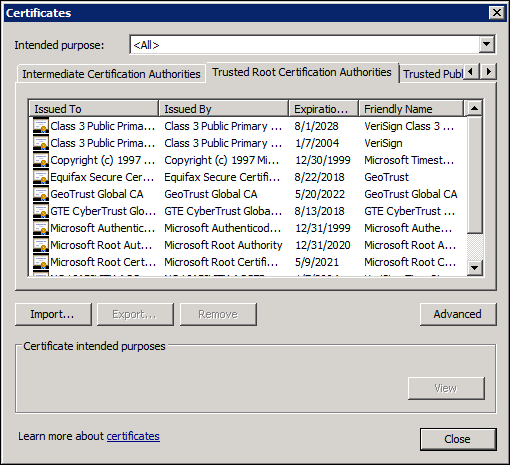The width and height of the screenshot is (510, 465).
Task: Sort by Issued To column header
Action: 93,109
